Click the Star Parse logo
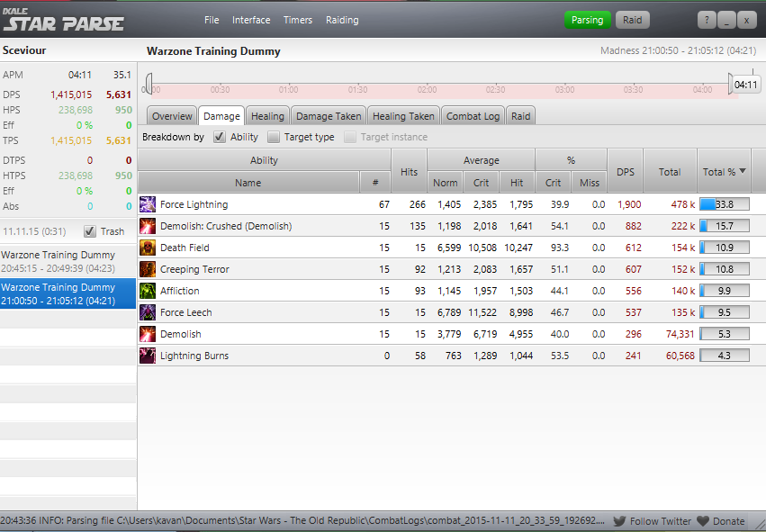 (64, 20)
